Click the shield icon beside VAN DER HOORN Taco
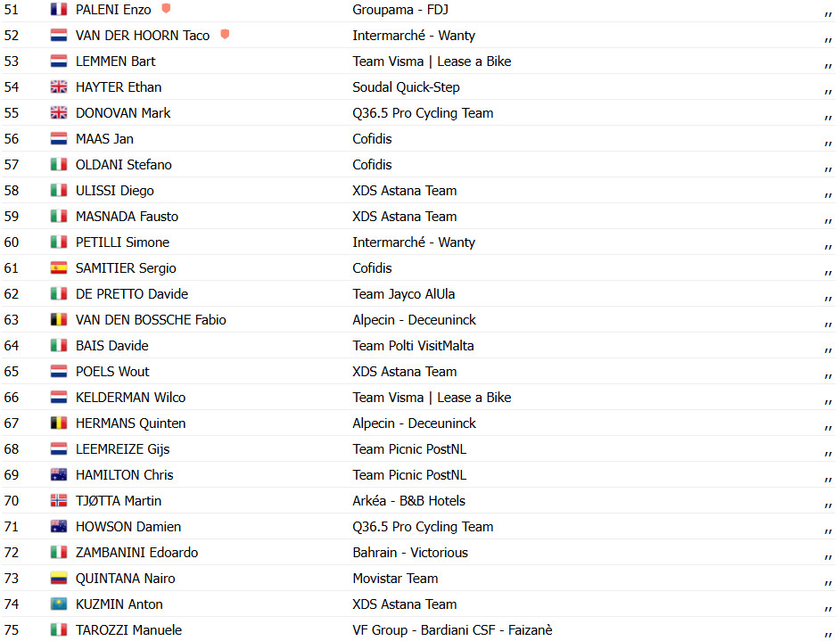This screenshot has height=641, width=840. pos(225,34)
